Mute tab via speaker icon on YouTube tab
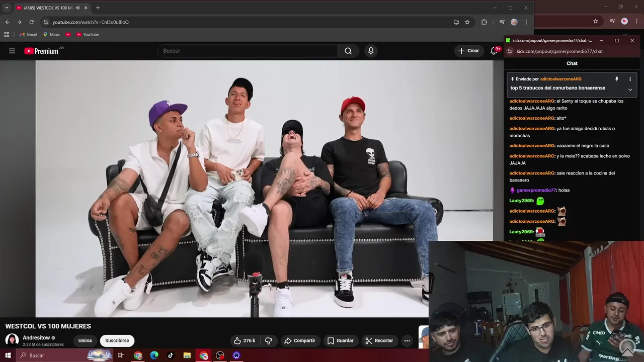644x362 pixels. point(77,8)
